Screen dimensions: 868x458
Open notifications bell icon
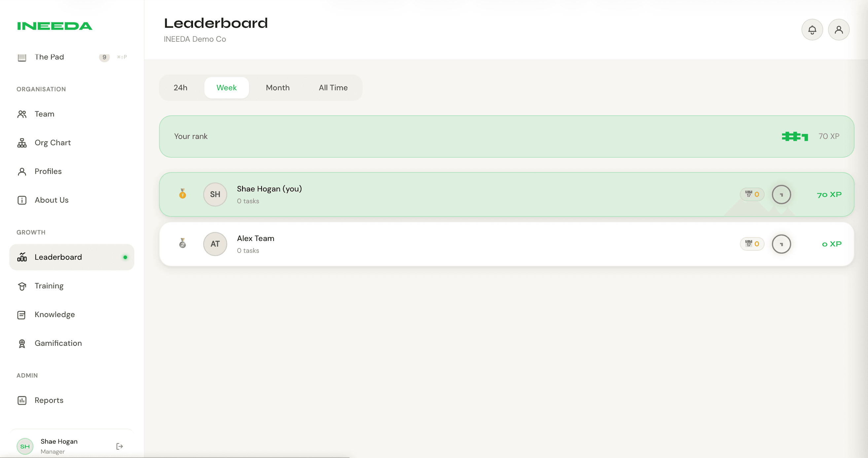point(812,30)
